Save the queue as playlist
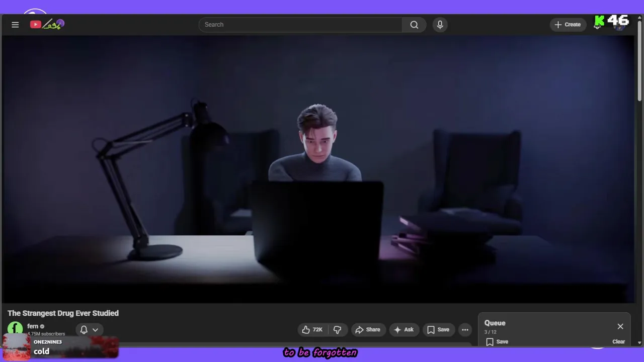644x362 pixels. click(x=497, y=342)
